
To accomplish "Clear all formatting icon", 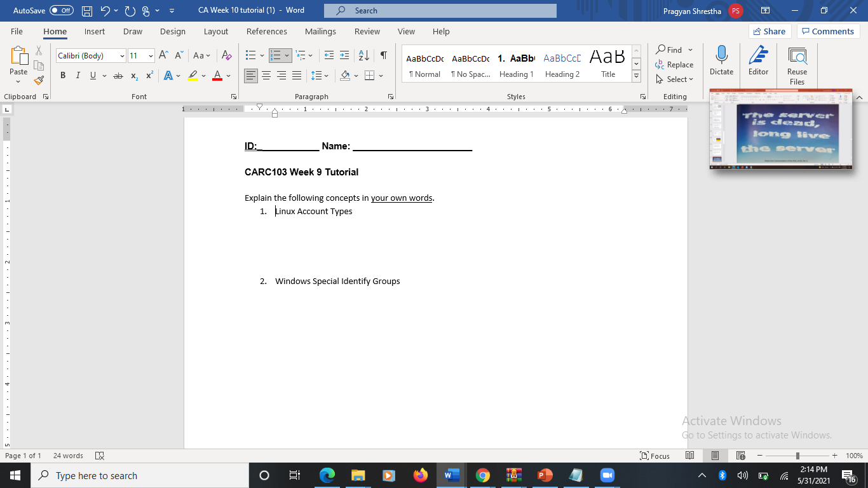I will [227, 56].
